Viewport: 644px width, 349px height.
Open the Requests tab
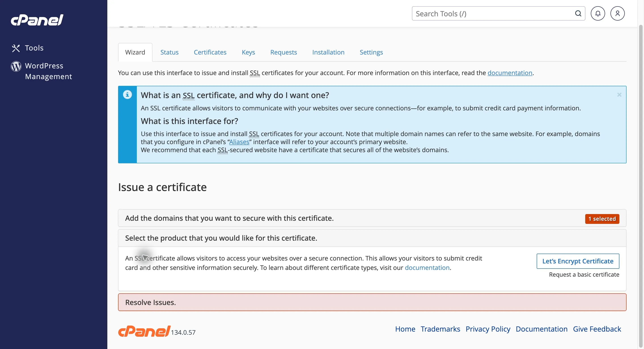coord(284,52)
